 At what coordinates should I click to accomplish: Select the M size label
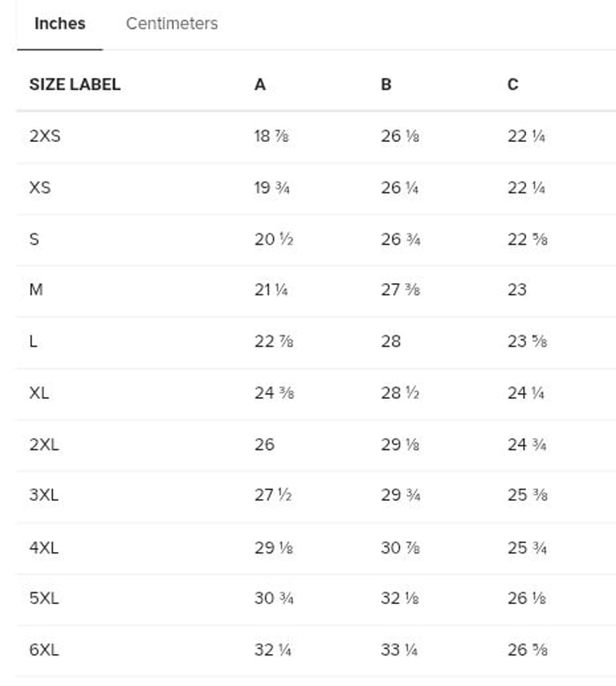tap(36, 290)
